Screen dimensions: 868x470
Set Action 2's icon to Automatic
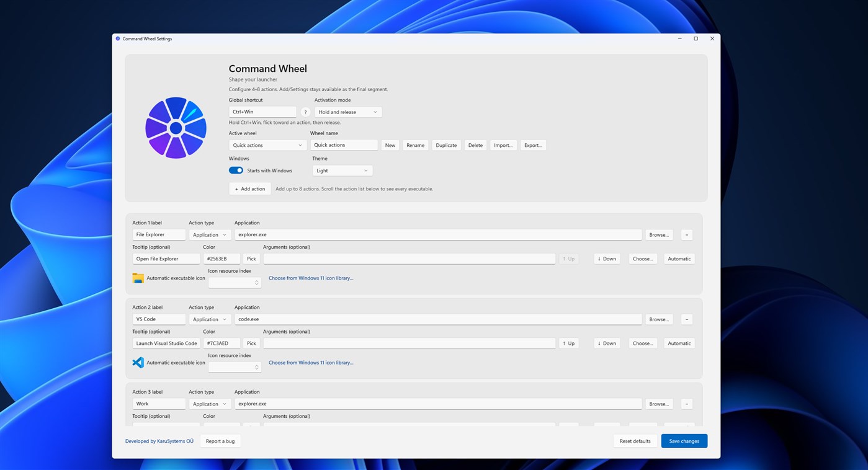679,343
